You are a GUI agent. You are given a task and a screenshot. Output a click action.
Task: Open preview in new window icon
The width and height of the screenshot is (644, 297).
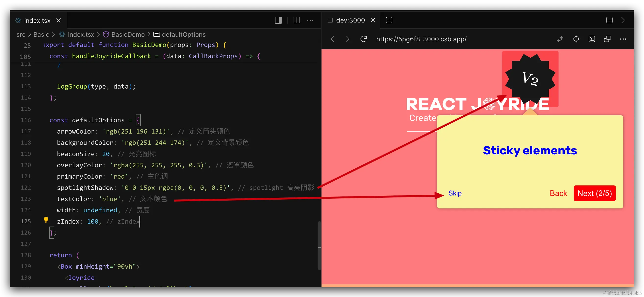click(x=607, y=39)
